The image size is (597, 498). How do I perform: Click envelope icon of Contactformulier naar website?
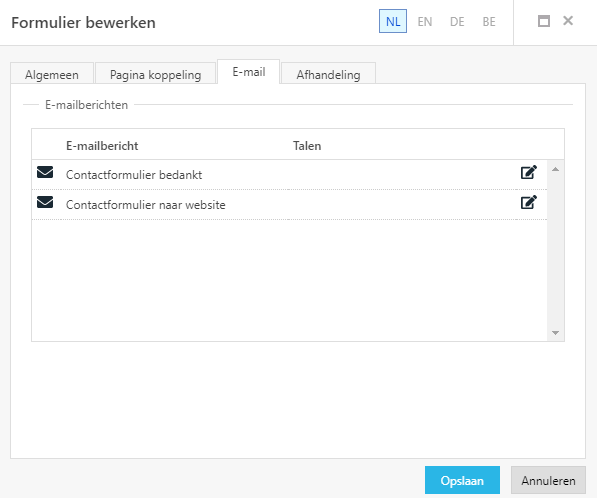point(45,202)
